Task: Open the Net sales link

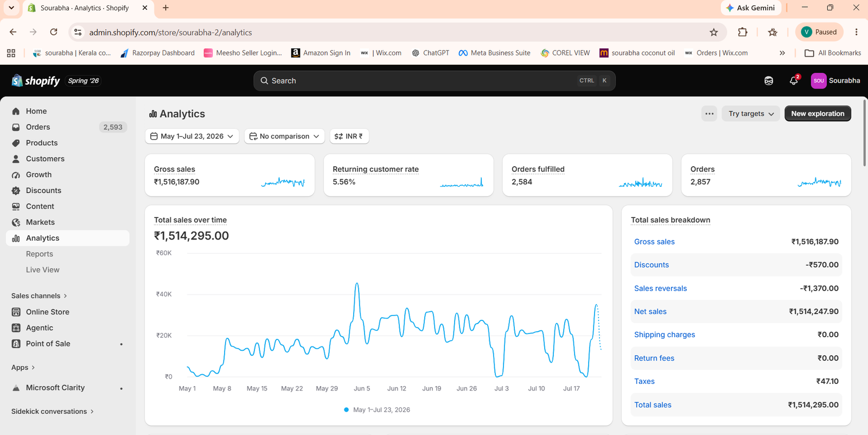Action: click(x=650, y=312)
